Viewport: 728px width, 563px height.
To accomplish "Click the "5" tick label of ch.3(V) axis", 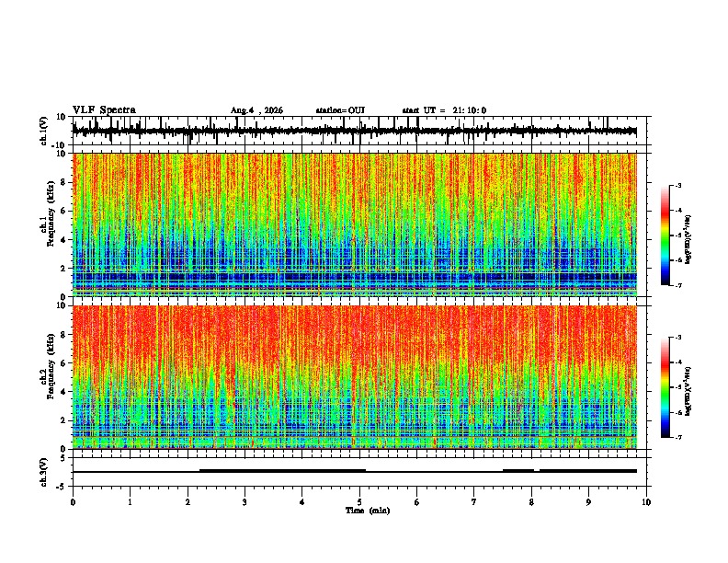I will click(x=63, y=458).
